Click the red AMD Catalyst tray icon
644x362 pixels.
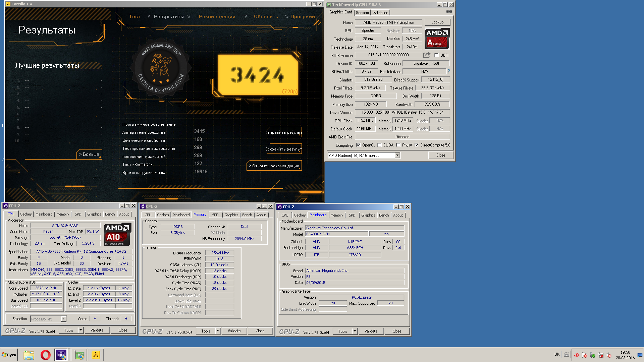[x=577, y=355]
